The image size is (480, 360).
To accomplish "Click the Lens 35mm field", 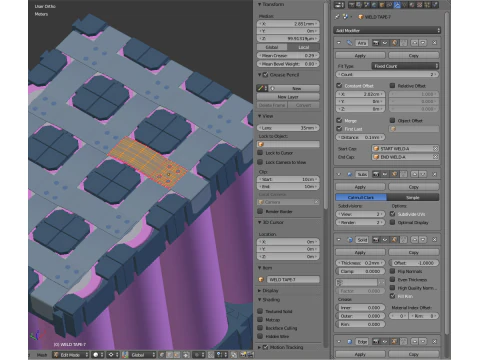I will click(x=288, y=128).
